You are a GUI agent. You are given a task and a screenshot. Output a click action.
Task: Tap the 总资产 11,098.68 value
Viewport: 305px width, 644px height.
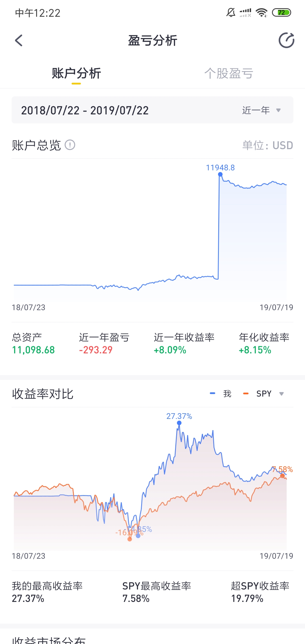(x=33, y=350)
